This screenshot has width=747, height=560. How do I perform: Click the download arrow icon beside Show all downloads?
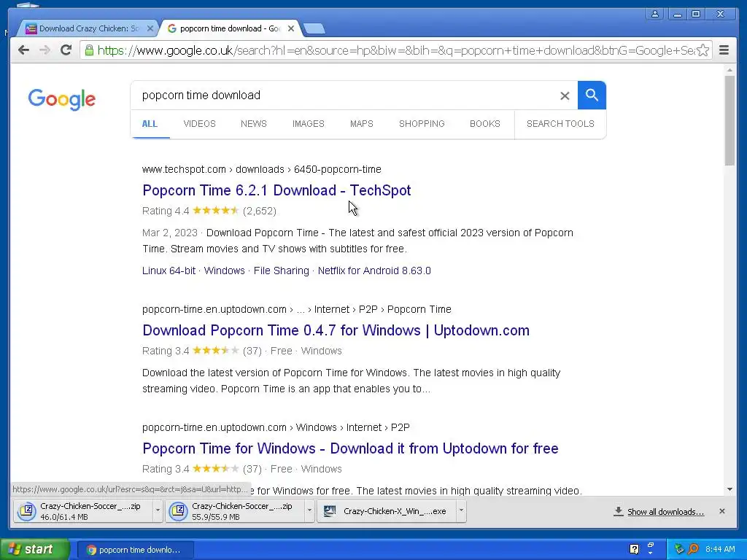pyautogui.click(x=619, y=511)
